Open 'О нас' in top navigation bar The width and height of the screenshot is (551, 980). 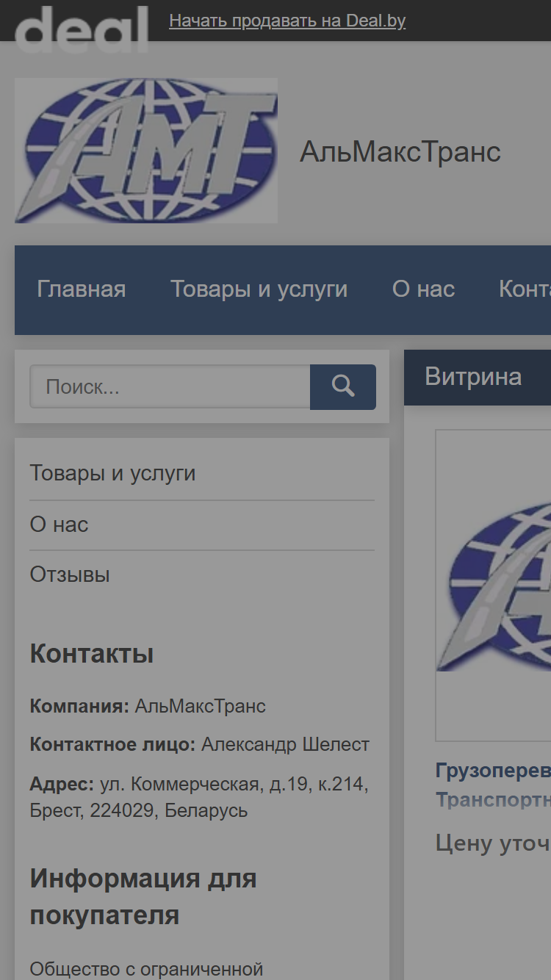coord(424,289)
